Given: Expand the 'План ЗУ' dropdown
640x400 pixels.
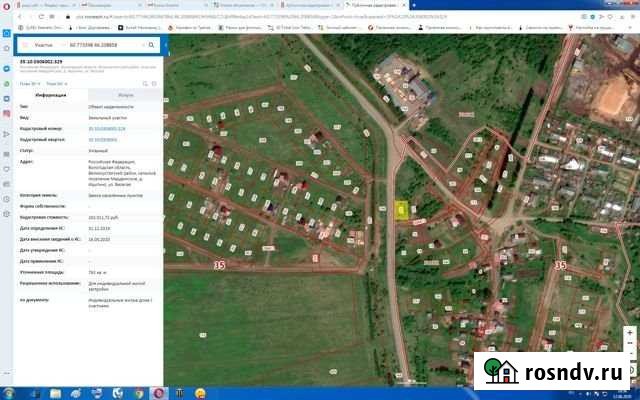Looking at the screenshot, I should tap(29, 83).
